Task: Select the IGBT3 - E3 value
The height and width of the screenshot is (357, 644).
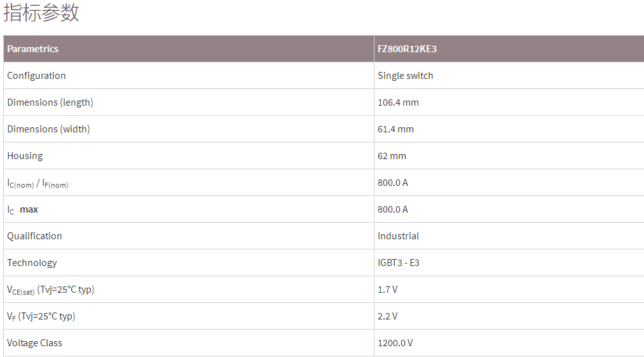Action: (399, 263)
